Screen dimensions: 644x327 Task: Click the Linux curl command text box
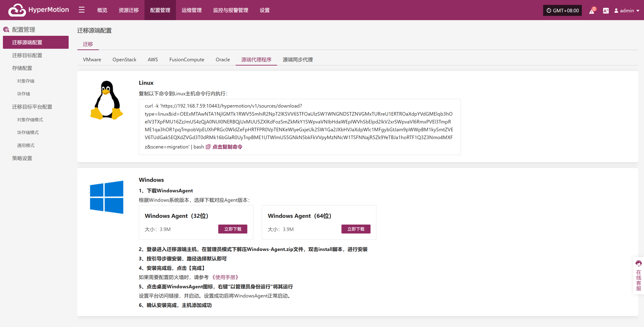click(x=299, y=127)
